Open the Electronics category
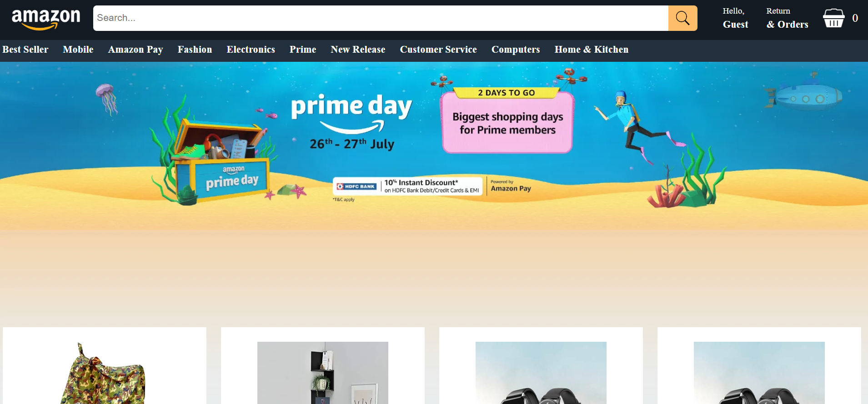The width and height of the screenshot is (868, 404). click(251, 50)
